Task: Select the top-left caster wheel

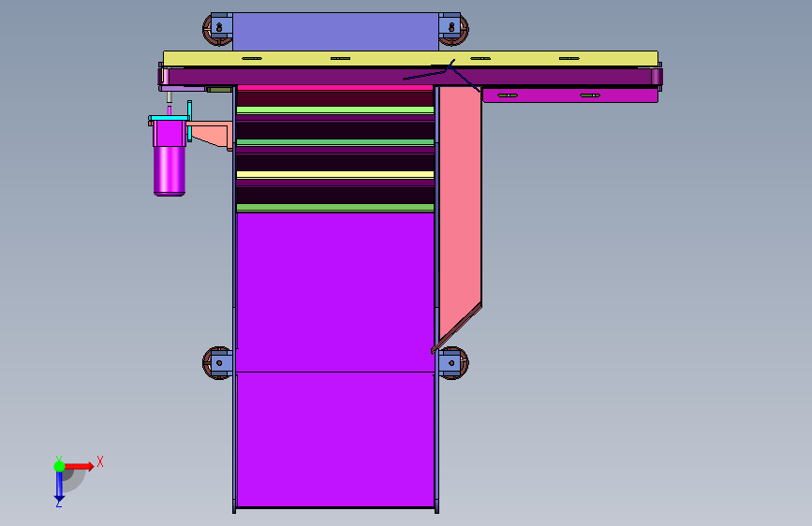Action: (218, 30)
